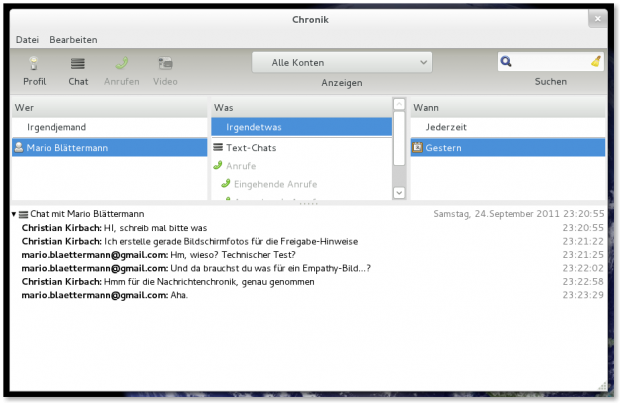Open the Datei menu
This screenshot has width=620, height=403.
pyautogui.click(x=27, y=40)
